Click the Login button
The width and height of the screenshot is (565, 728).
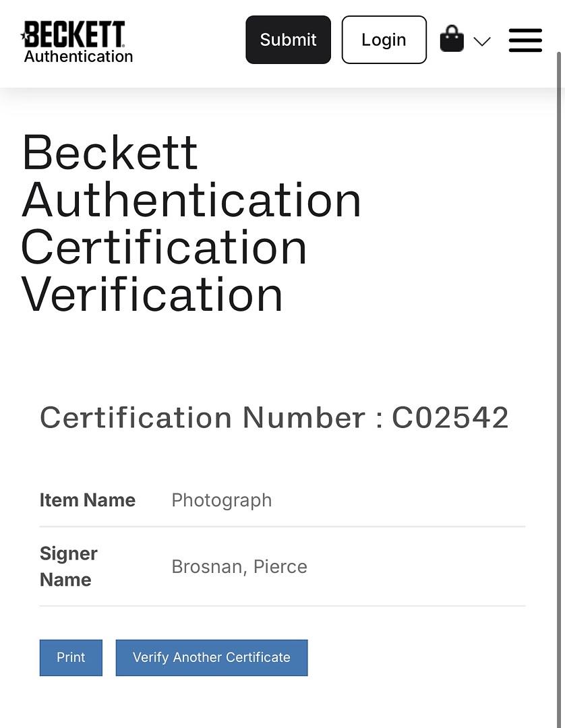pyautogui.click(x=384, y=40)
